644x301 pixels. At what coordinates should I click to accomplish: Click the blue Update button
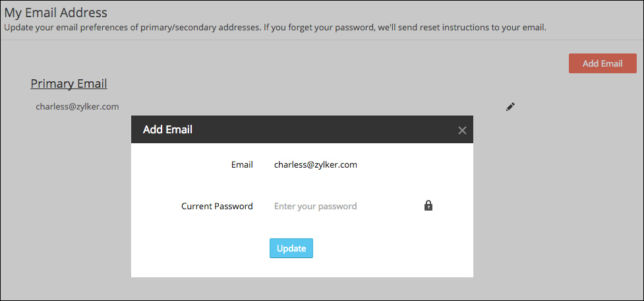291,248
